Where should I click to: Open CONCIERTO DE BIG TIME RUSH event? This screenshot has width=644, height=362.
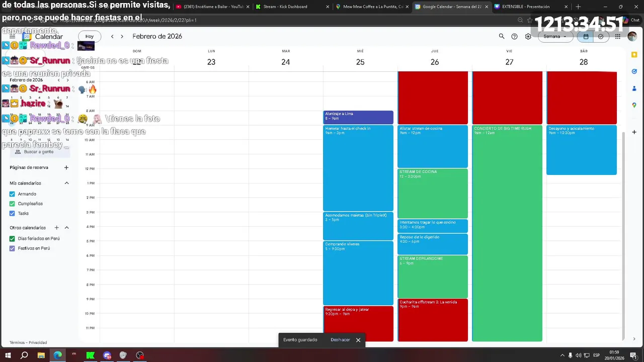point(507,233)
